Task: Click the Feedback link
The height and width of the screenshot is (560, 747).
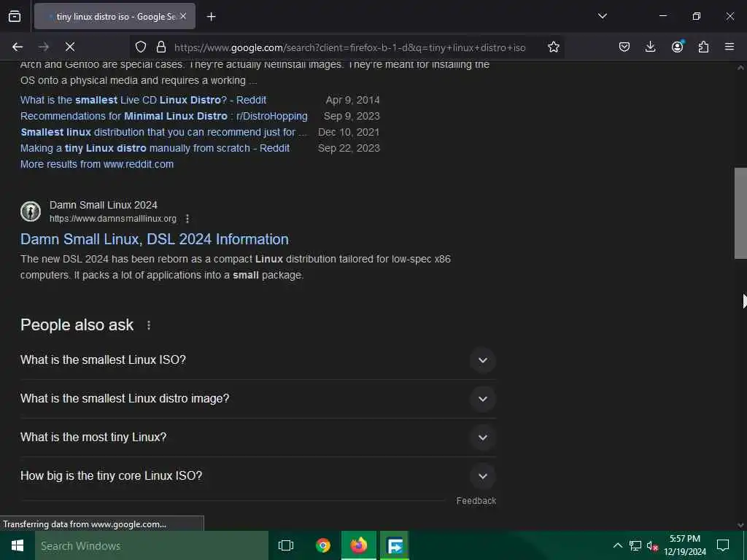Action: tap(476, 501)
